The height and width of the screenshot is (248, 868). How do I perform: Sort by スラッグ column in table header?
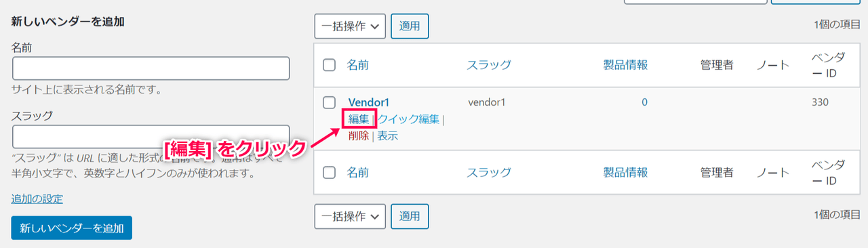pos(489,65)
